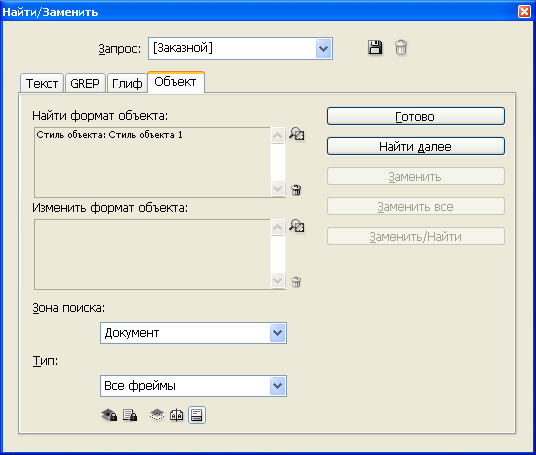The height and width of the screenshot is (455, 536).
Task: Switch to the Глиф tab
Action: coord(127,83)
